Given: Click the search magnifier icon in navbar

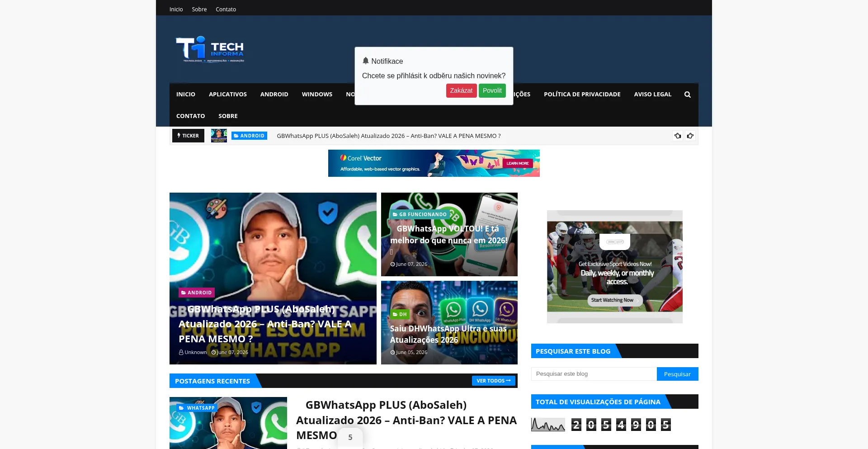Looking at the screenshot, I should 687,95.
